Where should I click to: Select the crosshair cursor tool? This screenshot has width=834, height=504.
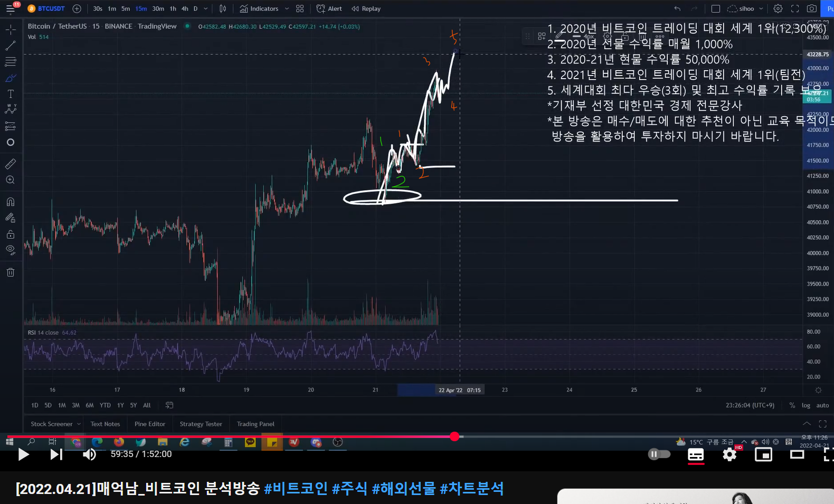(11, 30)
